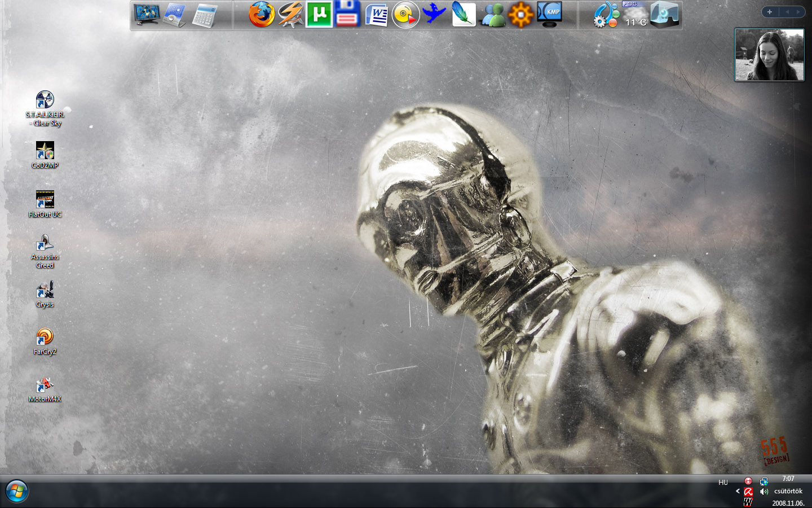Click the sidebar next gadgets arrow
The width and height of the screenshot is (812, 508).
(798, 12)
